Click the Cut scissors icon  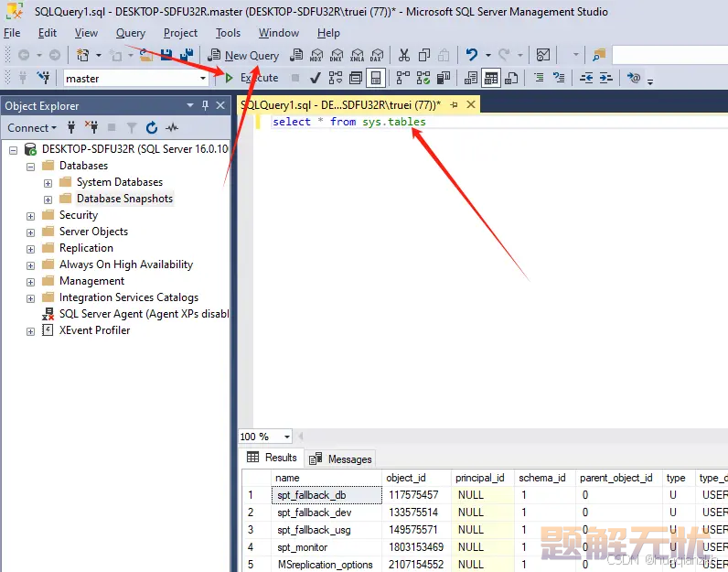(x=404, y=55)
